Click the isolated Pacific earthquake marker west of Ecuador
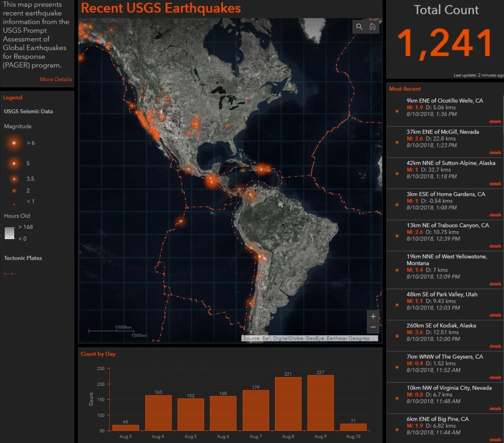 tap(181, 221)
